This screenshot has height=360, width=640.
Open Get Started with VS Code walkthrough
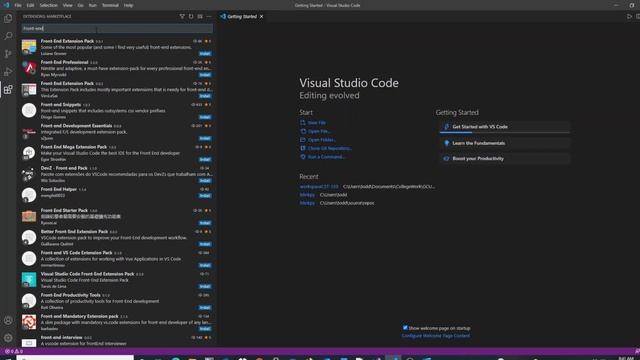pos(504,127)
